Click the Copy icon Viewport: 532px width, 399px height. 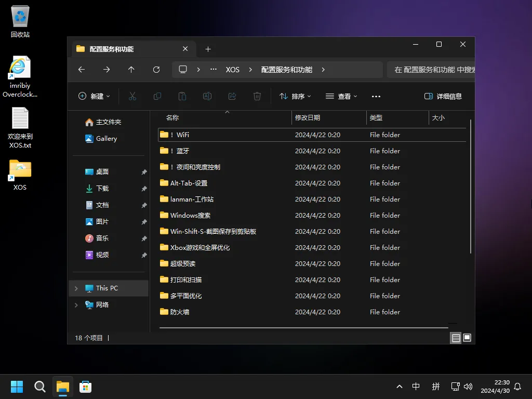tap(157, 96)
